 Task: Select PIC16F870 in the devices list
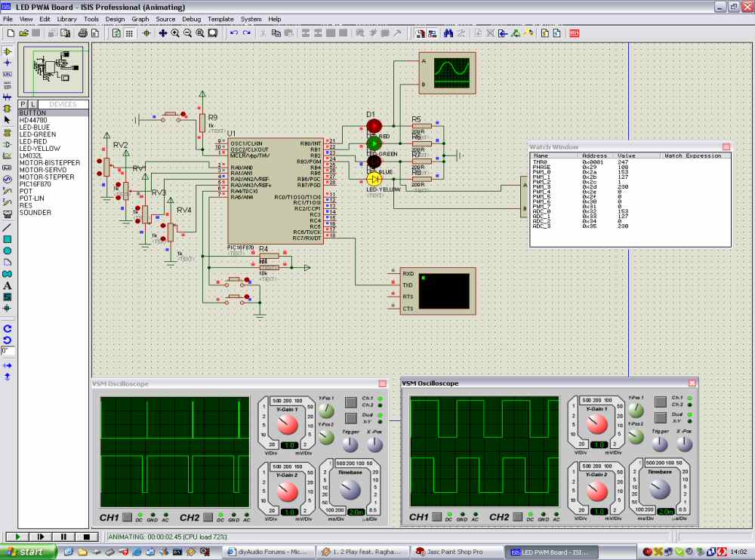[53, 184]
